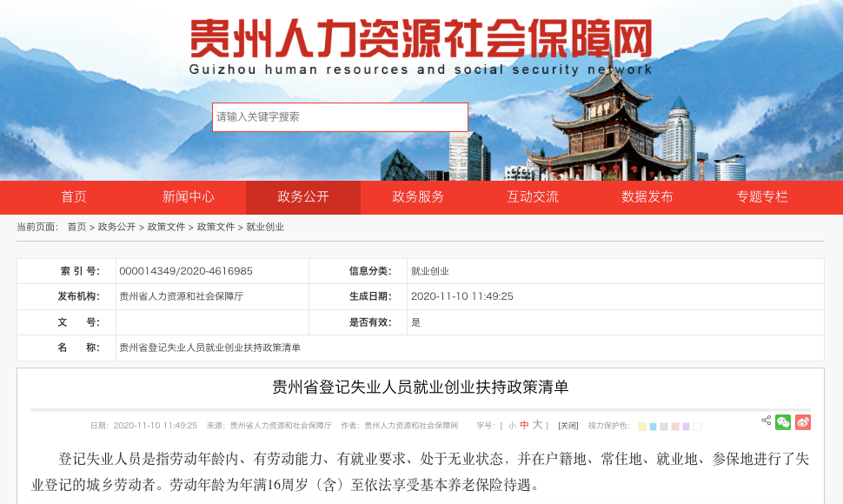Click the 关闭 close link
The width and height of the screenshot is (843, 504).
tap(568, 426)
